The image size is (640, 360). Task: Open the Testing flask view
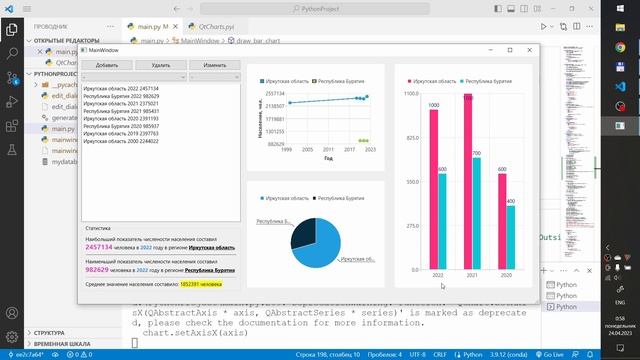pyautogui.click(x=12, y=150)
